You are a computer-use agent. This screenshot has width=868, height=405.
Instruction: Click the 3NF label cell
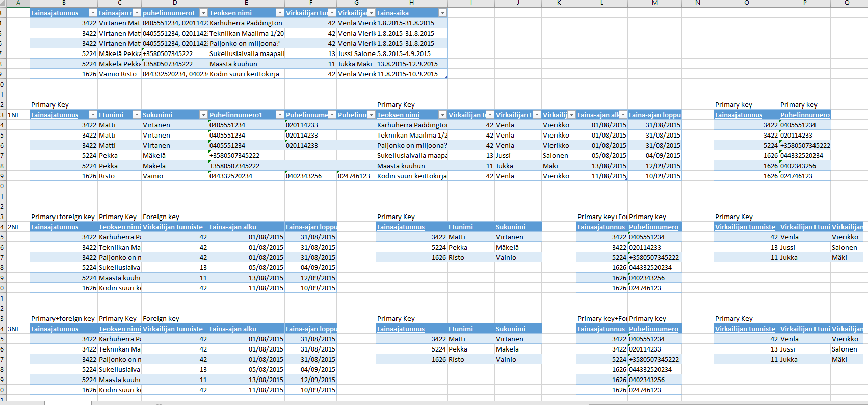point(18,329)
